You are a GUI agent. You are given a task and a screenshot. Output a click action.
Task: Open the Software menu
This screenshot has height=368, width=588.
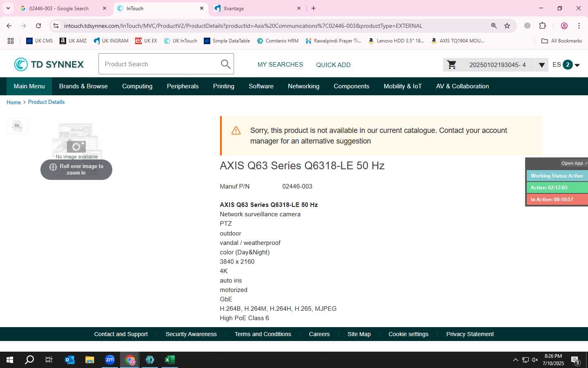[261, 86]
